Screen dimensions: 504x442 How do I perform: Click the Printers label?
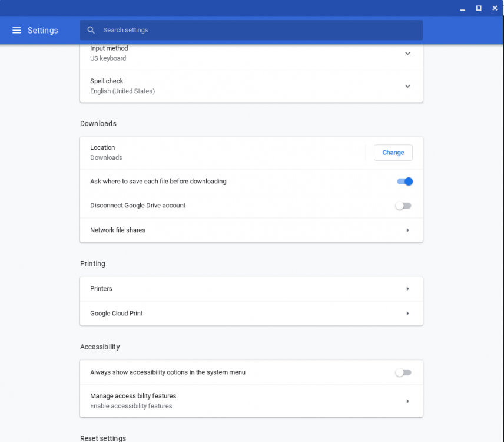click(101, 289)
